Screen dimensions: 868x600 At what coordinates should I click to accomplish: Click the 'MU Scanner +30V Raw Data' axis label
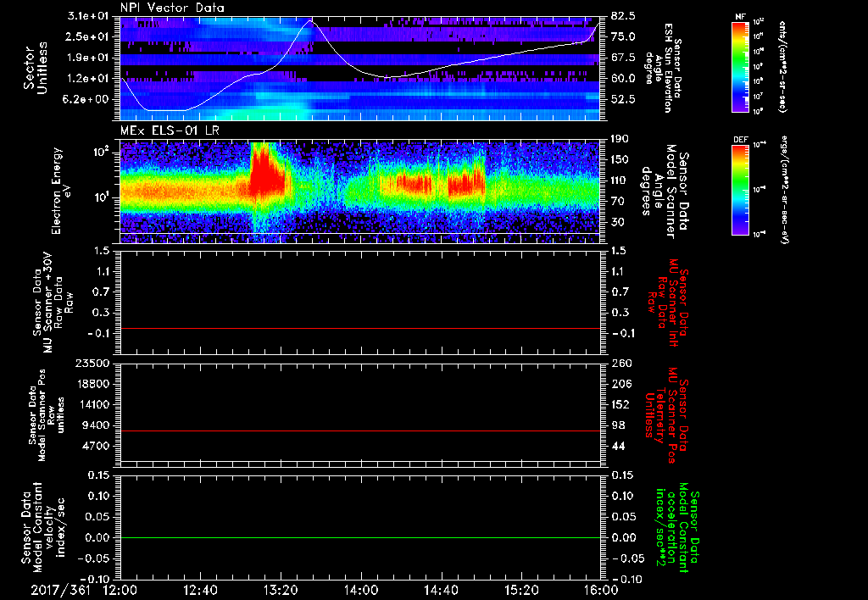53,303
